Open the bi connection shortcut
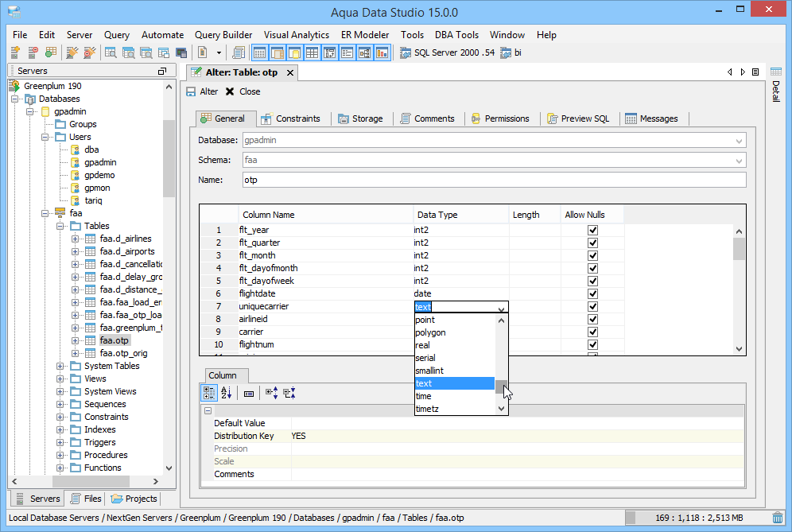The width and height of the screenshot is (792, 532). (511, 52)
